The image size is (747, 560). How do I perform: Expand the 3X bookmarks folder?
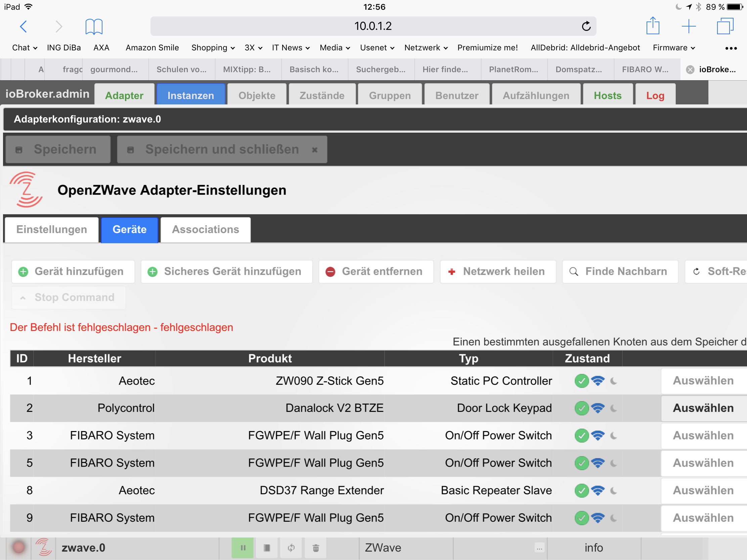click(x=253, y=48)
